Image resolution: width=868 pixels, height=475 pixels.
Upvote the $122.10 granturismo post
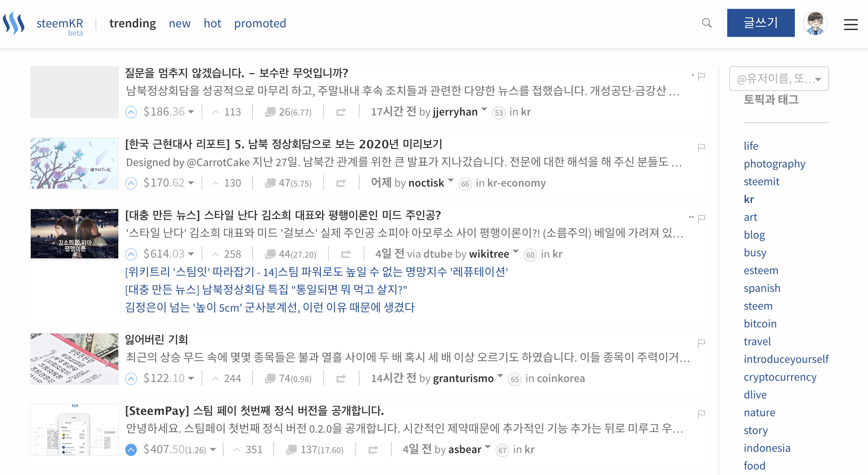click(x=131, y=378)
